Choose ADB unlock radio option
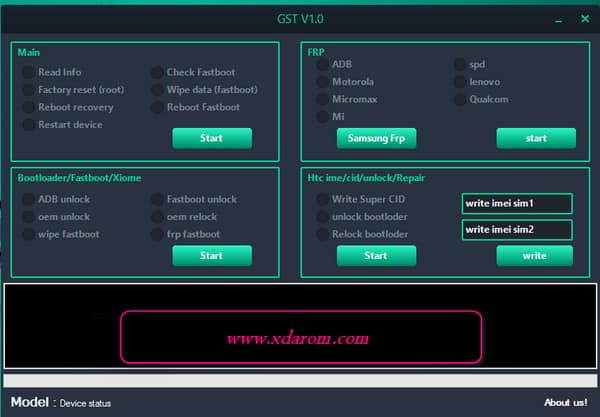The image size is (600, 417). [x=29, y=199]
